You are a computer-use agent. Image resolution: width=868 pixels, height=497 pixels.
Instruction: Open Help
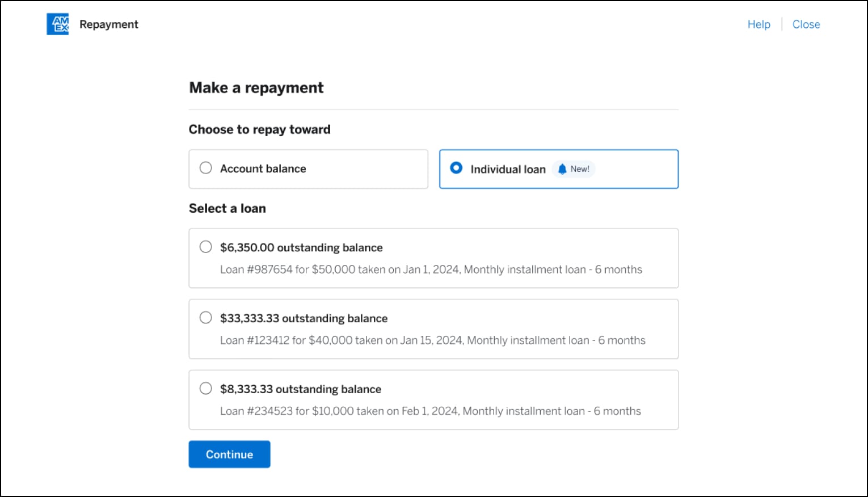click(x=758, y=24)
